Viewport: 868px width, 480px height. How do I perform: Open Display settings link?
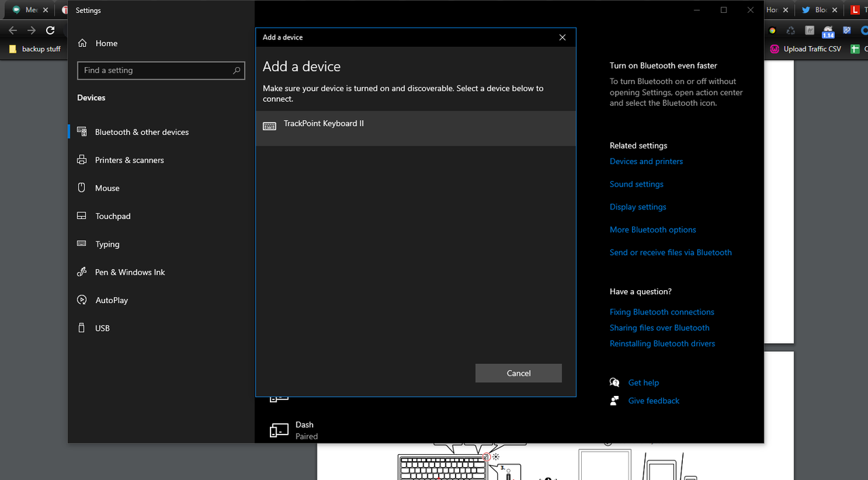[x=638, y=207]
